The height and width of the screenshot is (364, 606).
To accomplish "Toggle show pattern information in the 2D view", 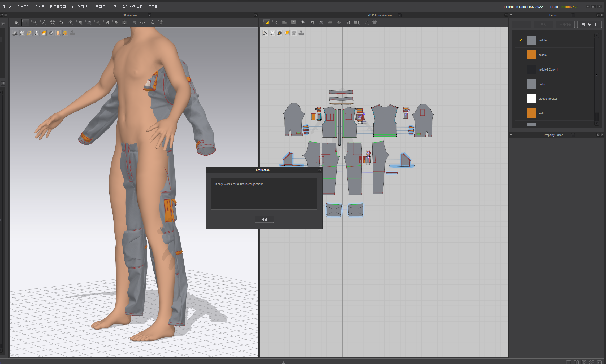I will click(280, 33).
